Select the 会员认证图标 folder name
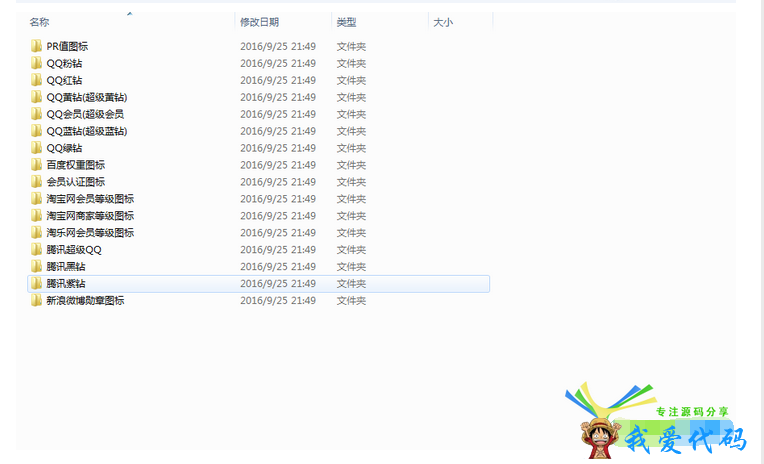The height and width of the screenshot is (464, 764). (x=76, y=182)
